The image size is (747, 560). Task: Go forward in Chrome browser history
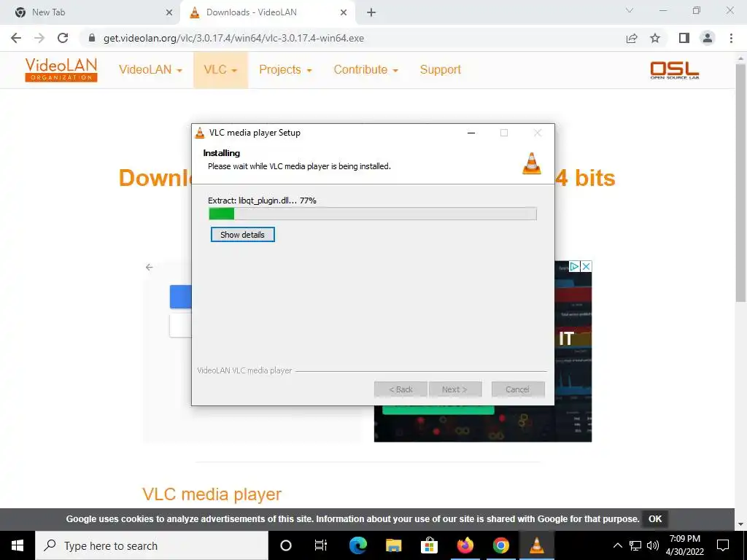(x=39, y=38)
